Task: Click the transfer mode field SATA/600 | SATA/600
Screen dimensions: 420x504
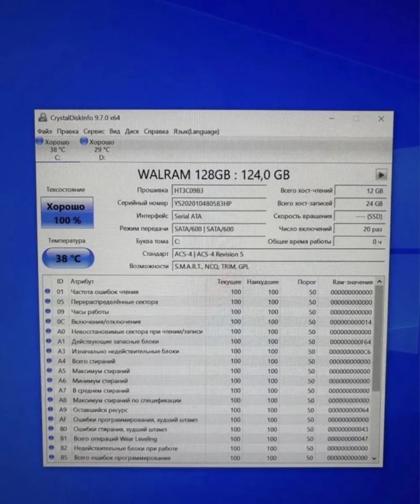Action: (219, 229)
